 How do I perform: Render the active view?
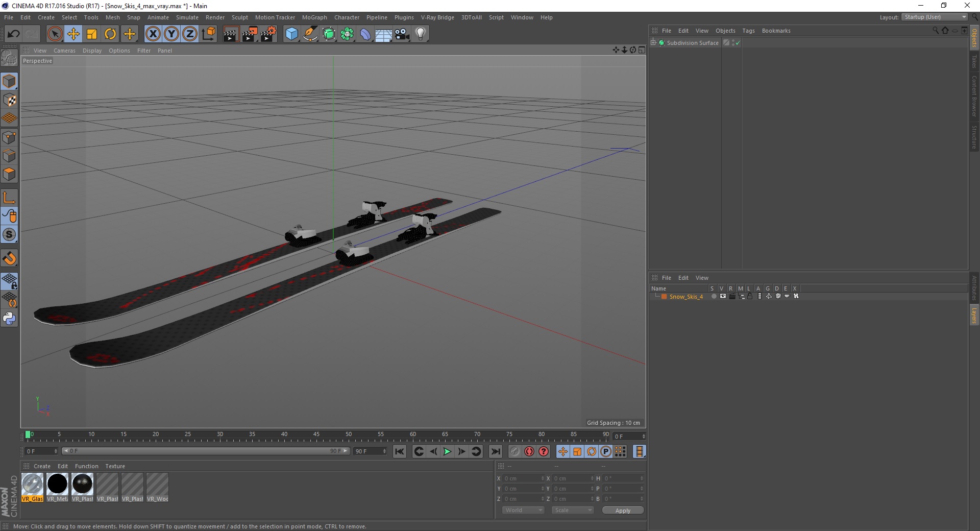coord(231,34)
